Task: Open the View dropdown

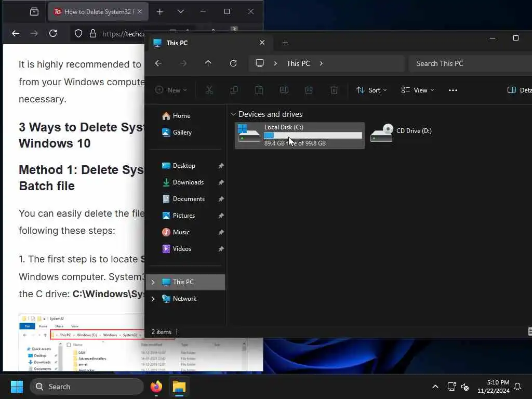Action: (x=417, y=90)
